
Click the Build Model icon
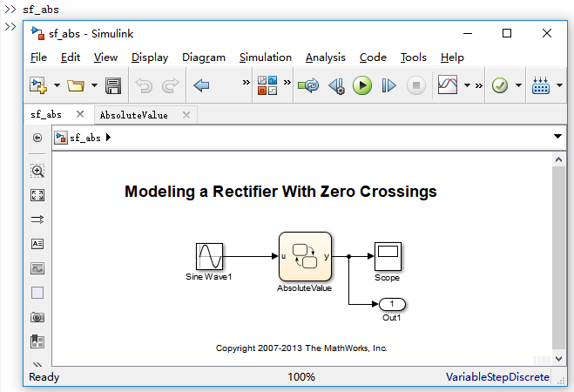pos(541,85)
